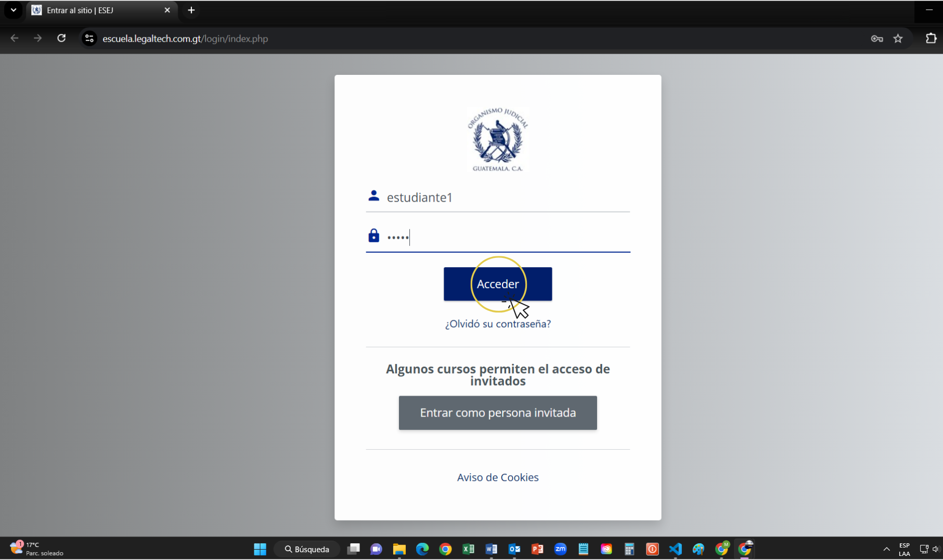This screenshot has width=943, height=560.
Task: Reload the current page
Action: (61, 38)
